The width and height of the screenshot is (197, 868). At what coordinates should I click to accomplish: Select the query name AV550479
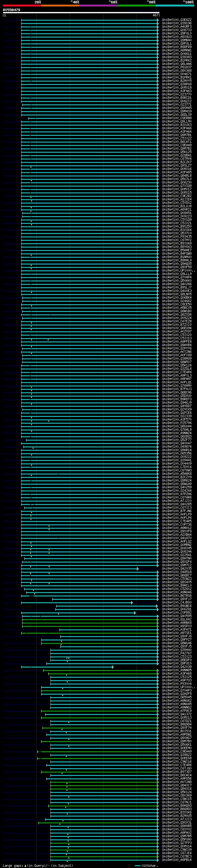click(x=11, y=10)
